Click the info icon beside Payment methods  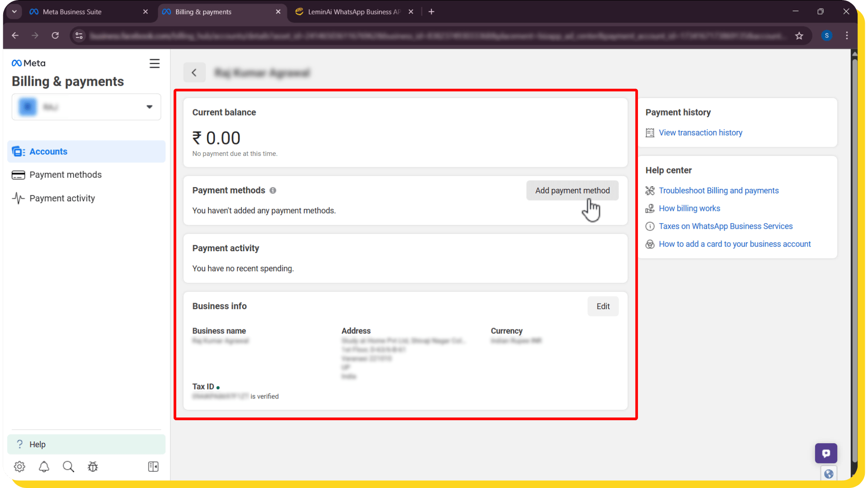pyautogui.click(x=273, y=191)
